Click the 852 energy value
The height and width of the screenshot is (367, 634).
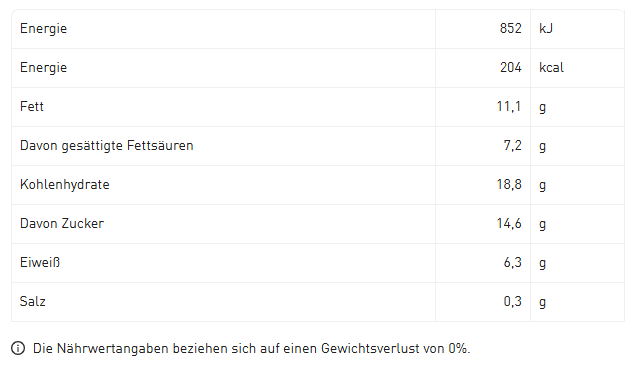coord(511,28)
